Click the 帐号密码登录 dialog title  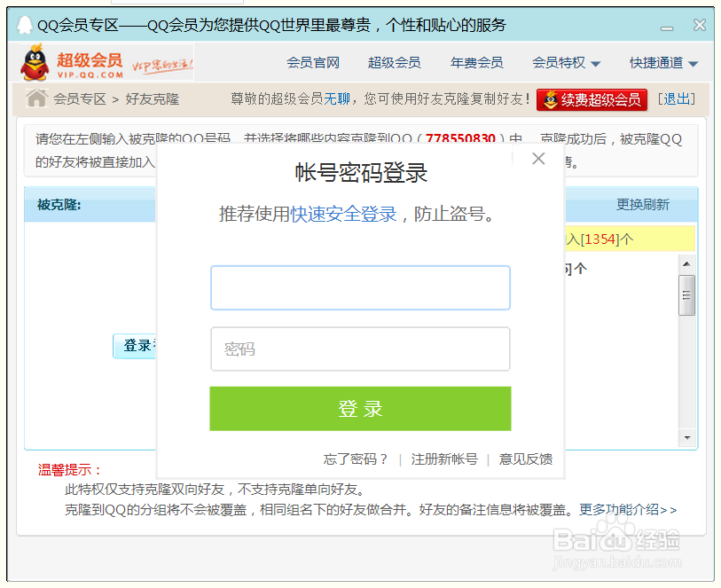click(x=361, y=173)
